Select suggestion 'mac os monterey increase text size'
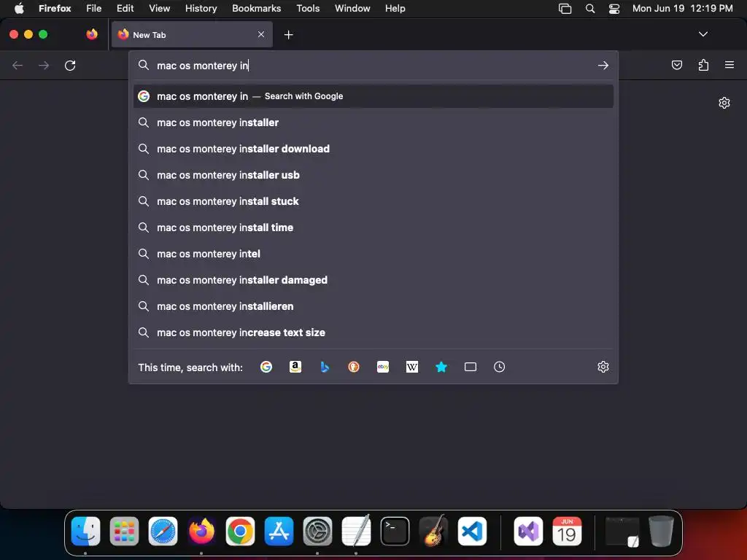 coord(373,332)
